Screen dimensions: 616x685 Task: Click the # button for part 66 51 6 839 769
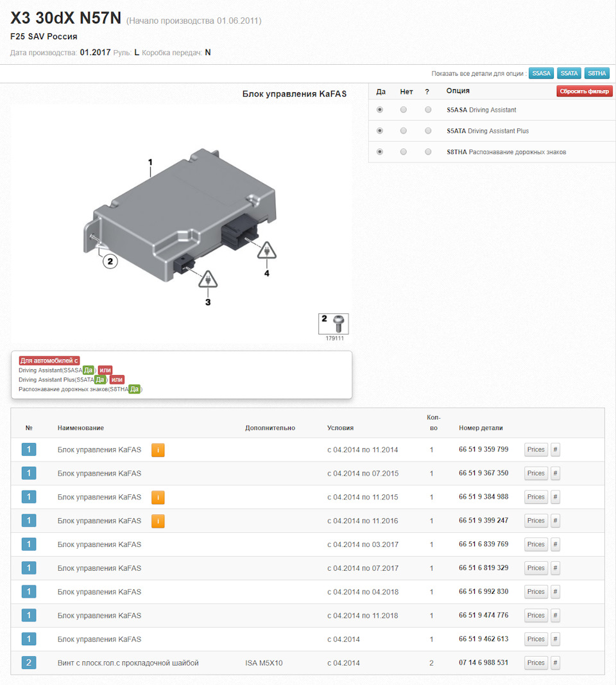(x=555, y=544)
